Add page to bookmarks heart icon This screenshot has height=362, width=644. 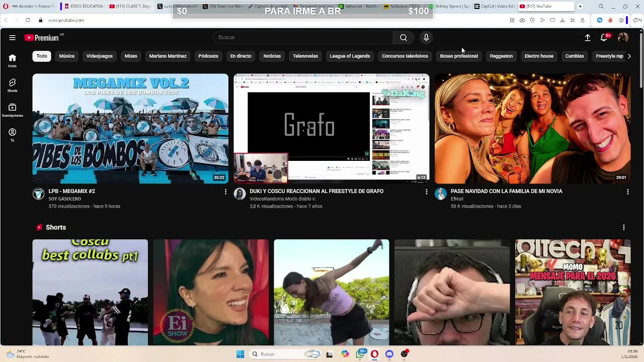[552, 20]
